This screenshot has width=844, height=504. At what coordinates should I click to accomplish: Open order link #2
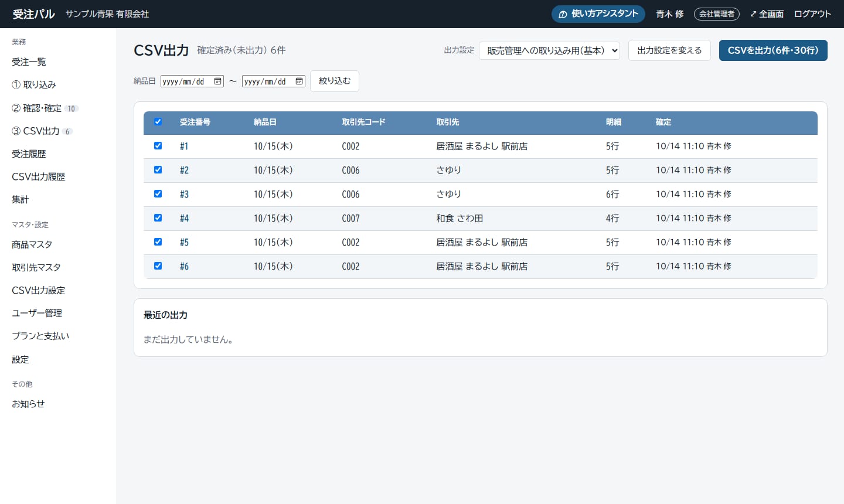click(184, 171)
